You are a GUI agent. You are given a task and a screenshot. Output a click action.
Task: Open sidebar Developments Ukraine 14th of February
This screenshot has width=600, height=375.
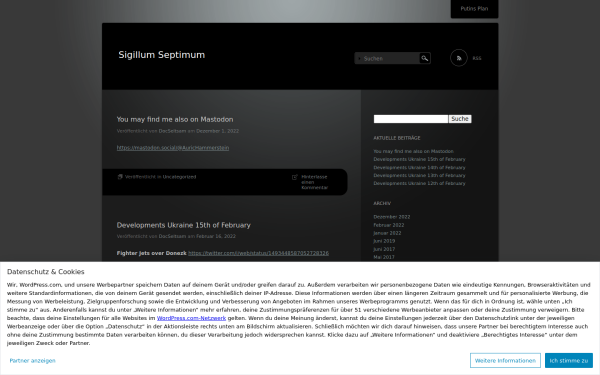pyautogui.click(x=419, y=168)
